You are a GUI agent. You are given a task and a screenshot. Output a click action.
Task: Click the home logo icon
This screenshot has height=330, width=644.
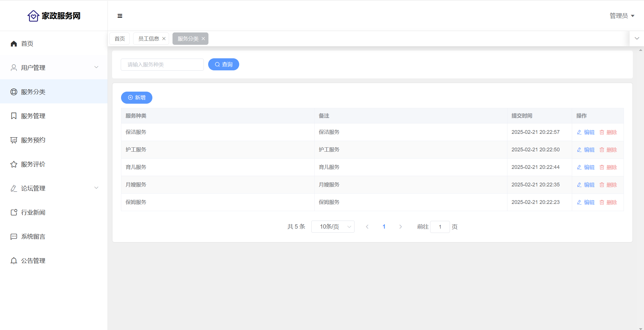pos(33,16)
